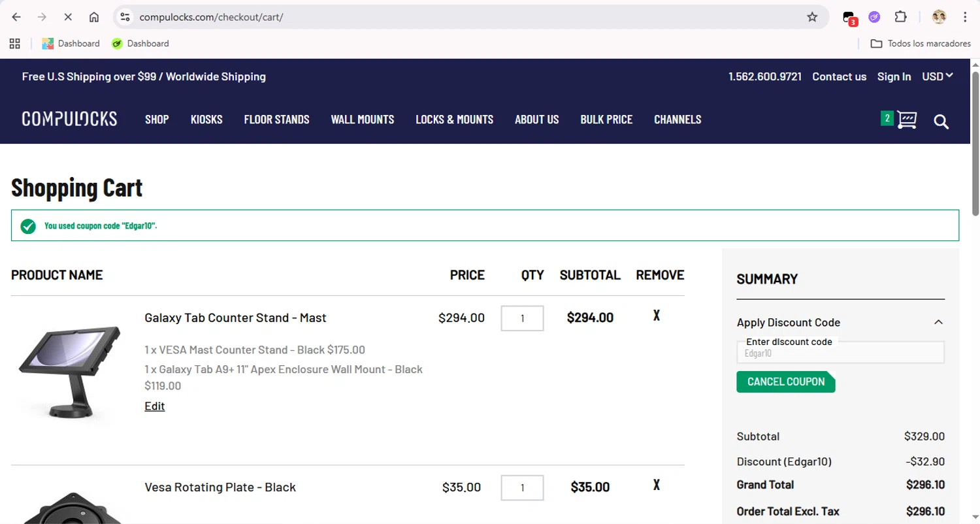The width and height of the screenshot is (980, 524).
Task: Open the FLOOR STANDS menu
Action: 276,120
